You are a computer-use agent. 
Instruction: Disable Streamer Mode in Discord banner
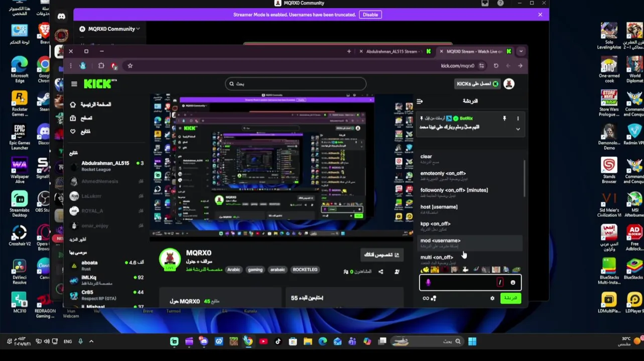point(370,15)
